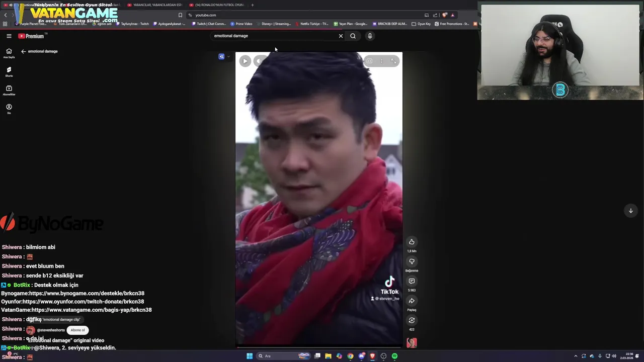Clear the 'emotional damage' search text
This screenshot has width=644, height=362.
click(x=341, y=36)
